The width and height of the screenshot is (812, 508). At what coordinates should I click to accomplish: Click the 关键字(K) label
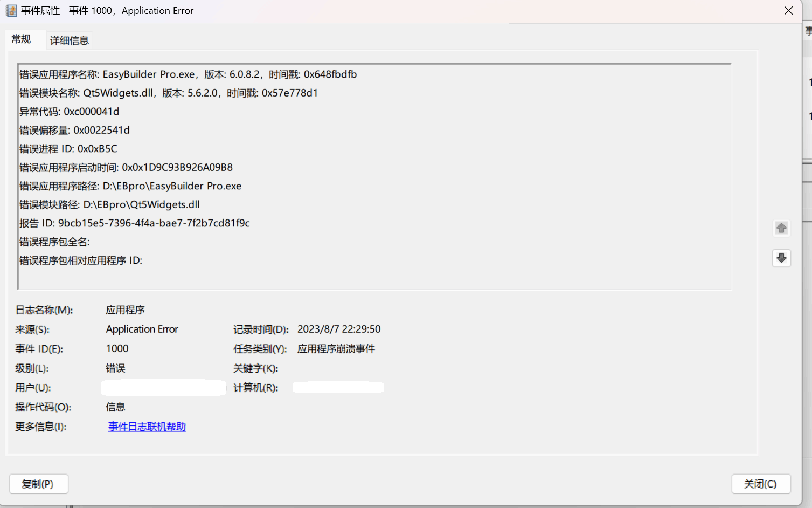pos(256,368)
